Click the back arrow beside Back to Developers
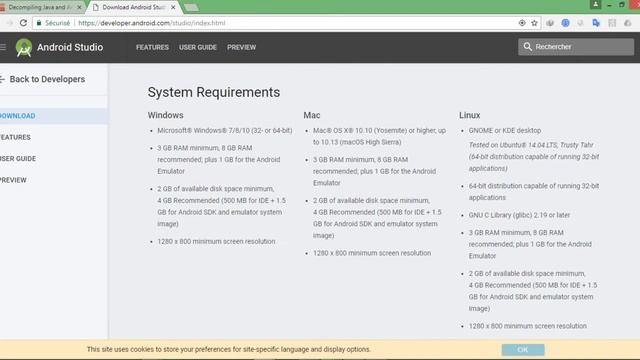The height and width of the screenshot is (360, 640). tap(2, 79)
